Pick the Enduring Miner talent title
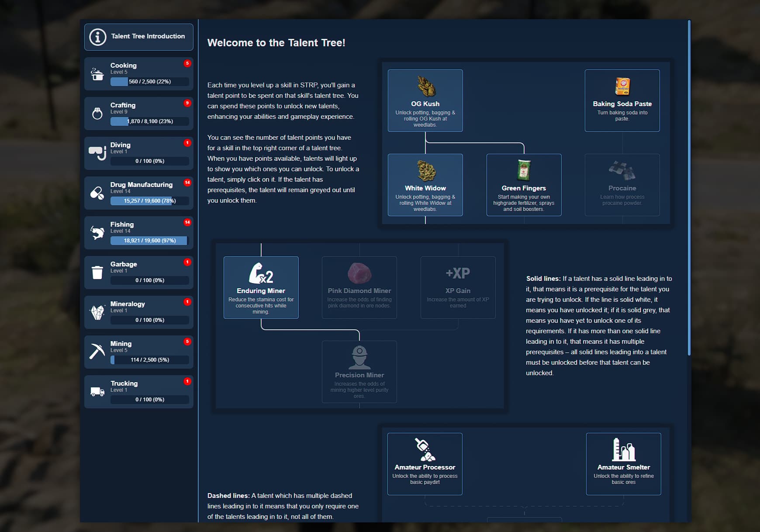This screenshot has height=532, width=760. [x=261, y=291]
